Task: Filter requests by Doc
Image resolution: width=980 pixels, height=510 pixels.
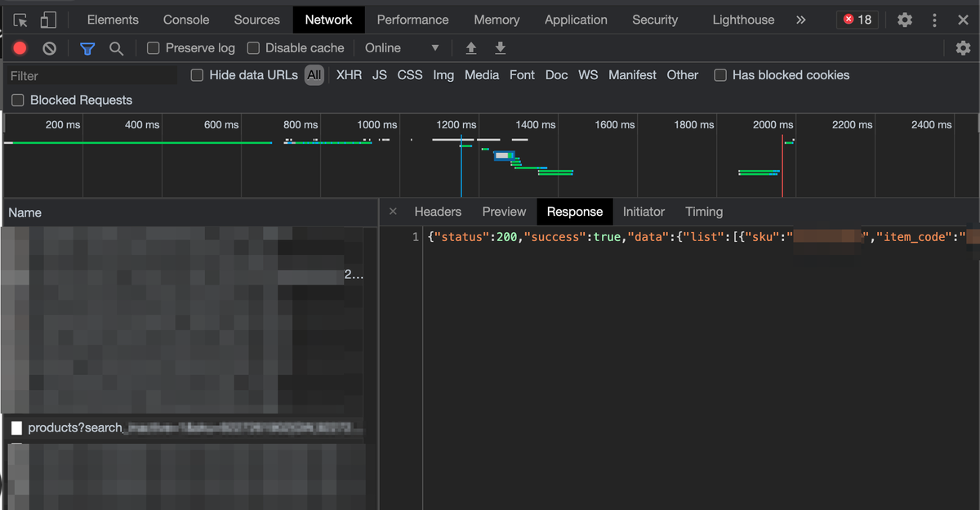Action: [x=556, y=75]
